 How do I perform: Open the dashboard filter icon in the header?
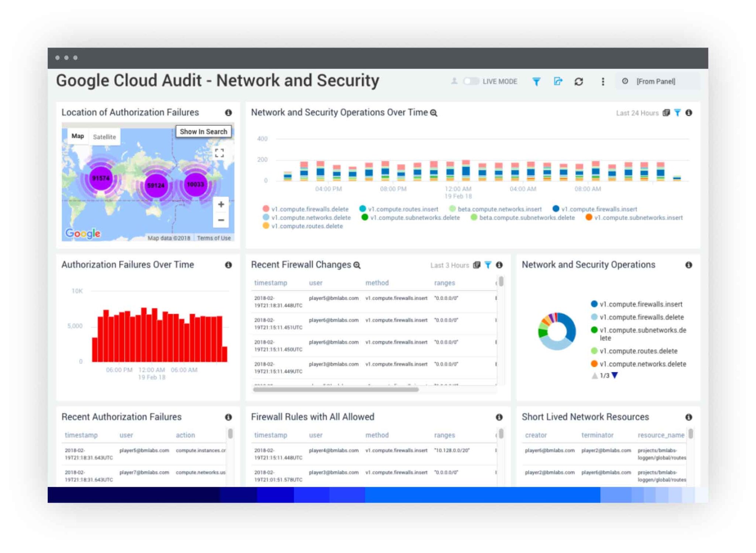pyautogui.click(x=536, y=82)
